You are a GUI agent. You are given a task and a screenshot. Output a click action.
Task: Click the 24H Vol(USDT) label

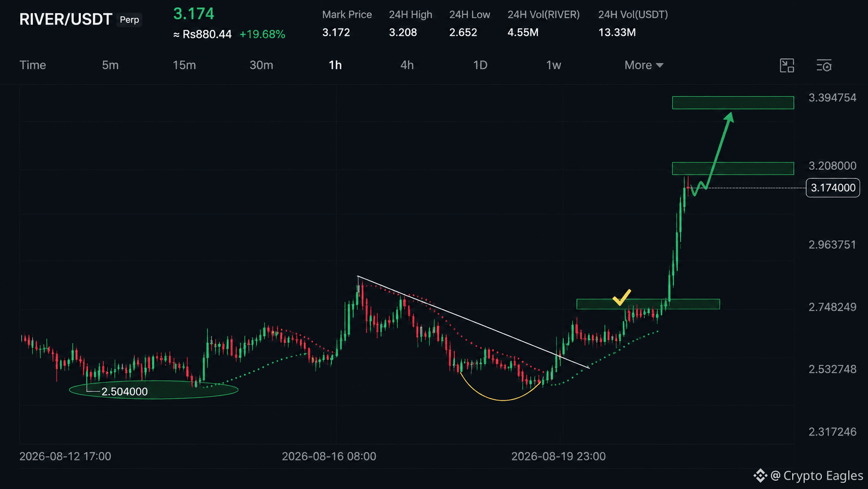pyautogui.click(x=633, y=15)
